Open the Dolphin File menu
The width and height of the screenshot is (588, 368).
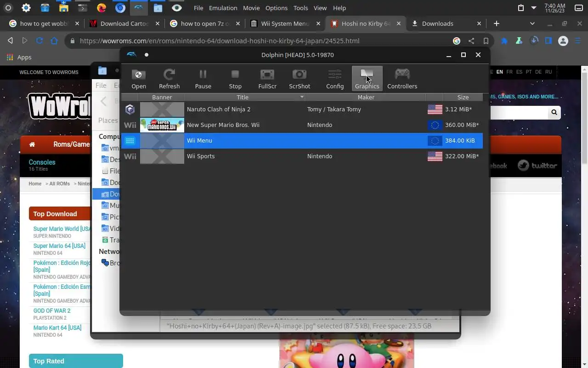pyautogui.click(x=198, y=8)
